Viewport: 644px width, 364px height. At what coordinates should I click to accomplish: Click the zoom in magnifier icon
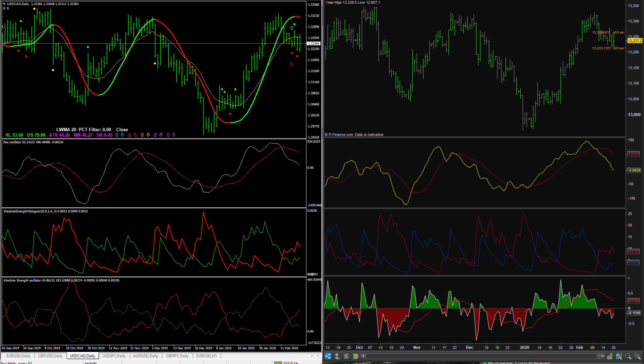(638, 356)
